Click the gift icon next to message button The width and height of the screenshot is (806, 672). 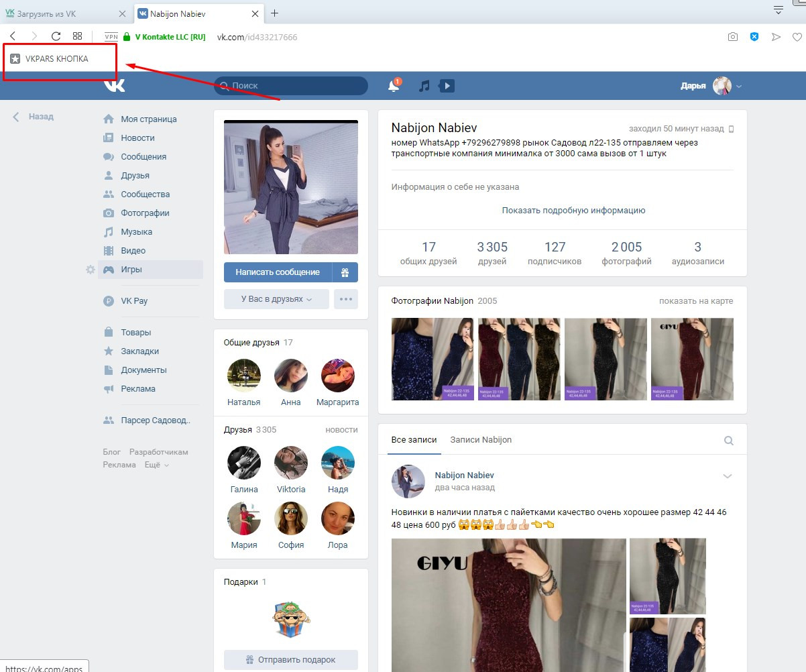pos(345,272)
